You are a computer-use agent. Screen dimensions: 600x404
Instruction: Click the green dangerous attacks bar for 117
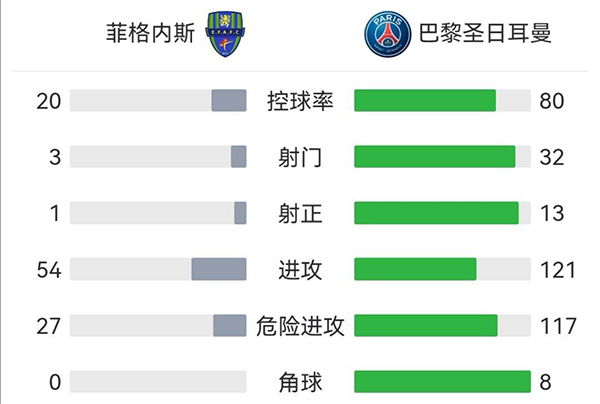click(x=426, y=326)
